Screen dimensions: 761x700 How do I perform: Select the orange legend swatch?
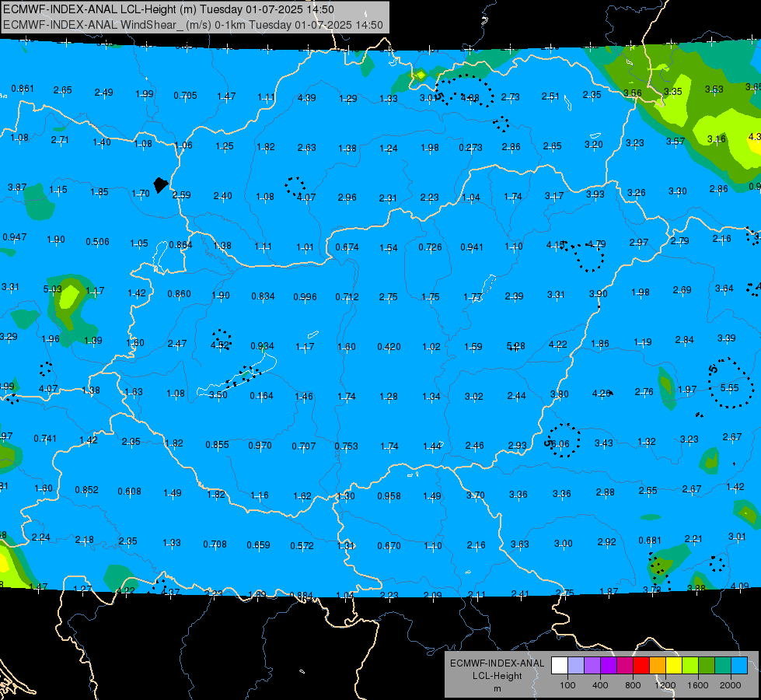[658, 665]
